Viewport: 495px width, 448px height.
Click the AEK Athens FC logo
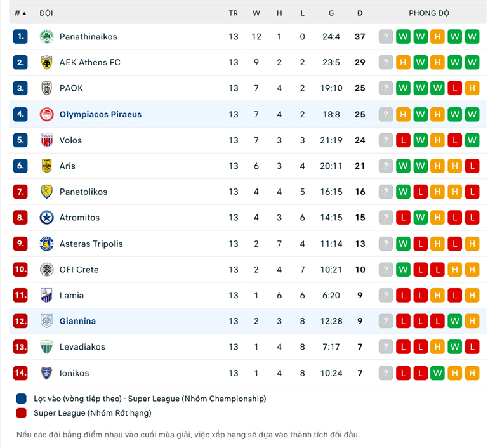pos(47,63)
